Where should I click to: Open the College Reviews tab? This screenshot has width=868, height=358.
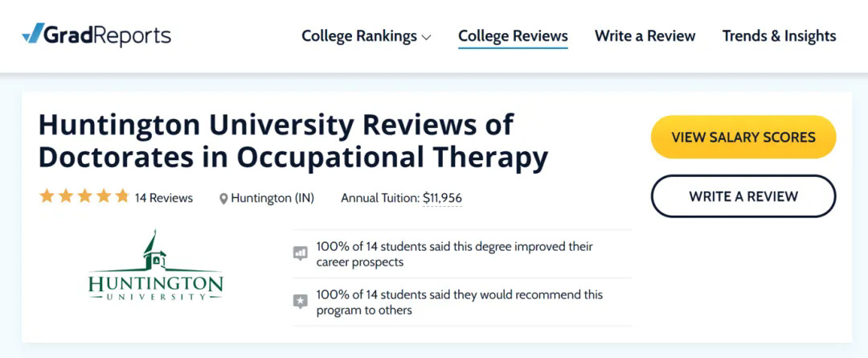click(x=513, y=36)
